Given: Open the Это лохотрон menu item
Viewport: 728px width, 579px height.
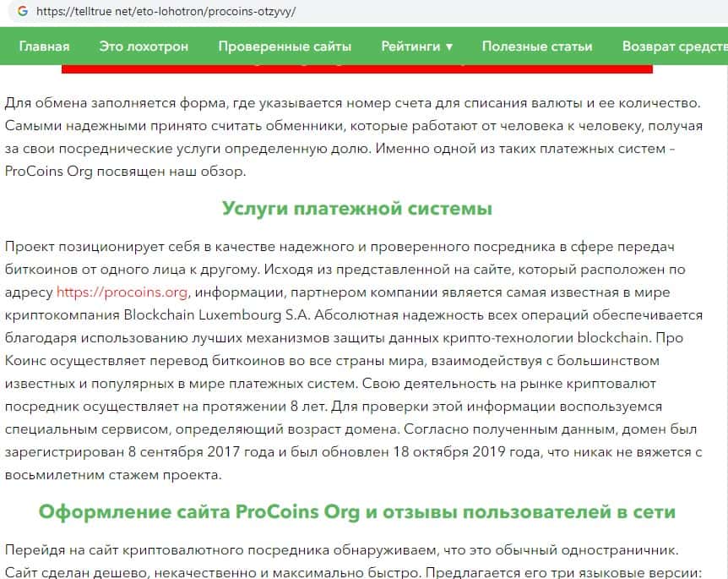Looking at the screenshot, I should click(144, 46).
